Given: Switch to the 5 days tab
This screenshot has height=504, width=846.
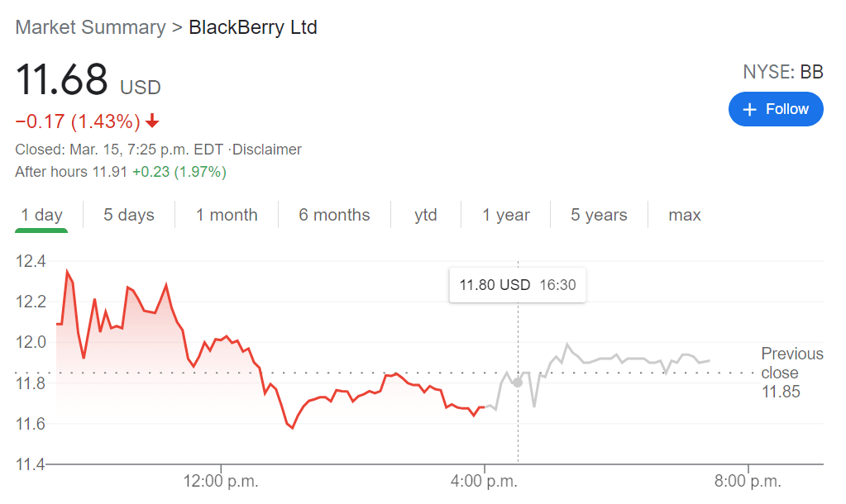Looking at the screenshot, I should pos(129,215).
